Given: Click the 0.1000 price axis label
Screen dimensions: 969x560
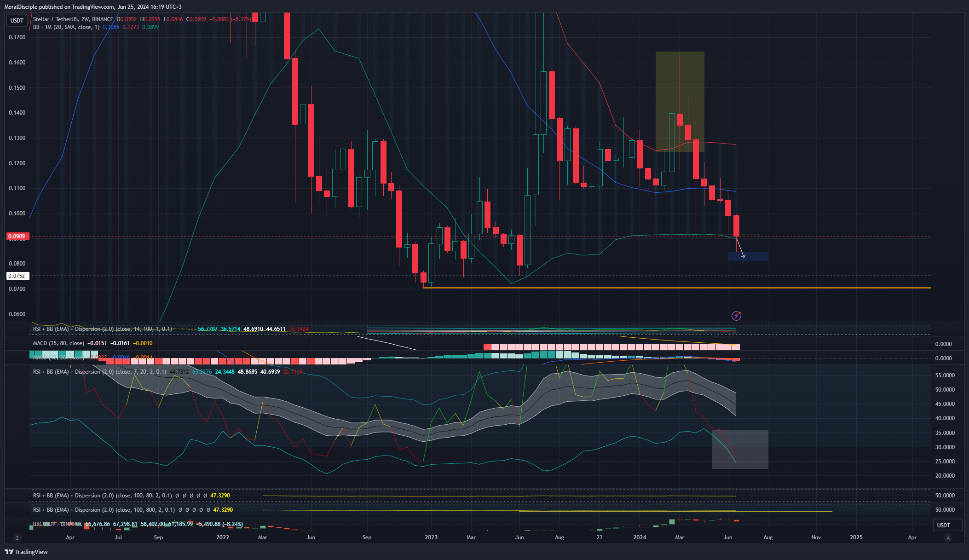Looking at the screenshot, I should coord(17,214).
